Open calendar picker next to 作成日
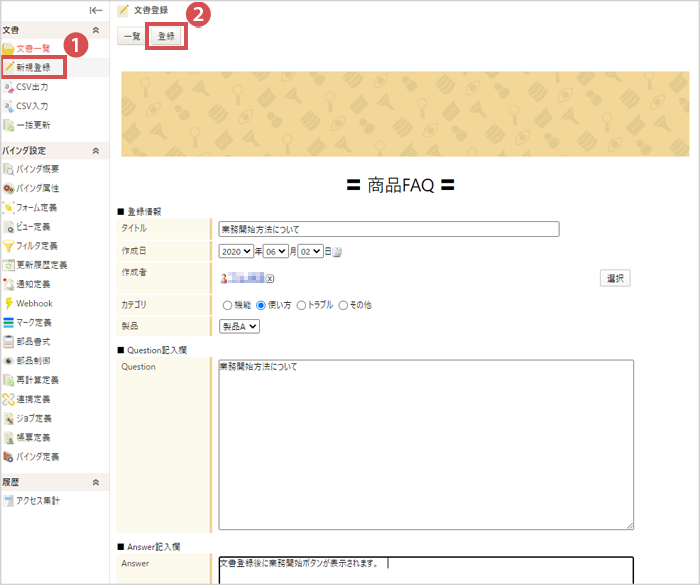Image resolution: width=700 pixels, height=585 pixels. (338, 252)
